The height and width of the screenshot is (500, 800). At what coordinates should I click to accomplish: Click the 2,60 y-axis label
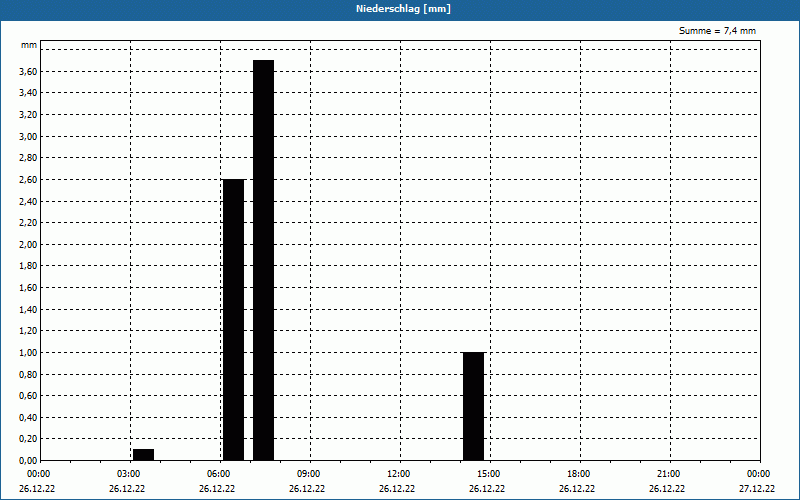28,180
